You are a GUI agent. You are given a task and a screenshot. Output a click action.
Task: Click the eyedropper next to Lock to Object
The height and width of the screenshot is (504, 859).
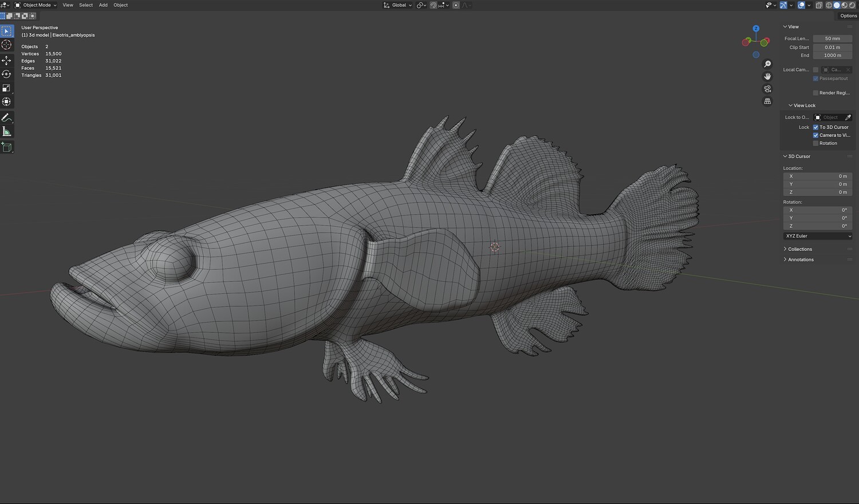848,117
